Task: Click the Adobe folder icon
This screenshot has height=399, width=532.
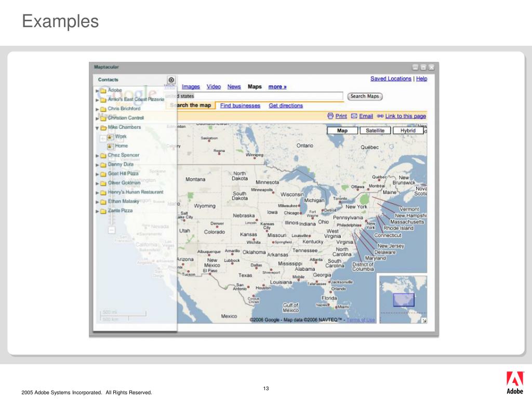Action: pos(103,90)
